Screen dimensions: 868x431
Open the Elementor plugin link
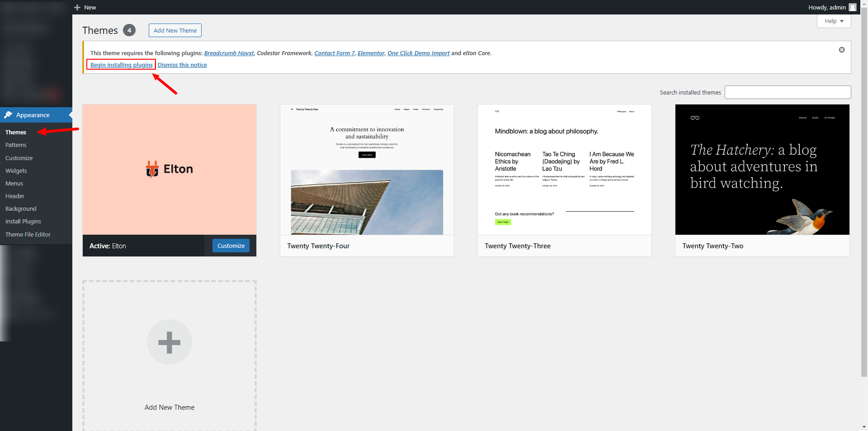(x=371, y=53)
